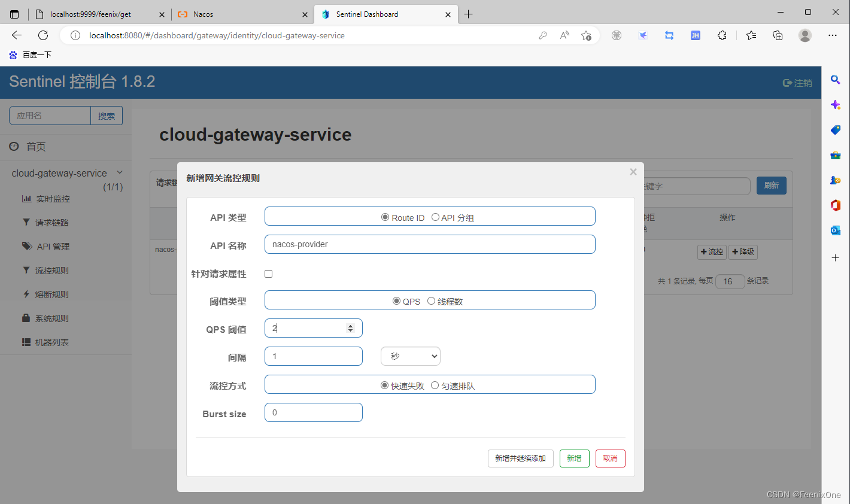Close the Nacos browser tab
The width and height of the screenshot is (850, 504).
(305, 14)
